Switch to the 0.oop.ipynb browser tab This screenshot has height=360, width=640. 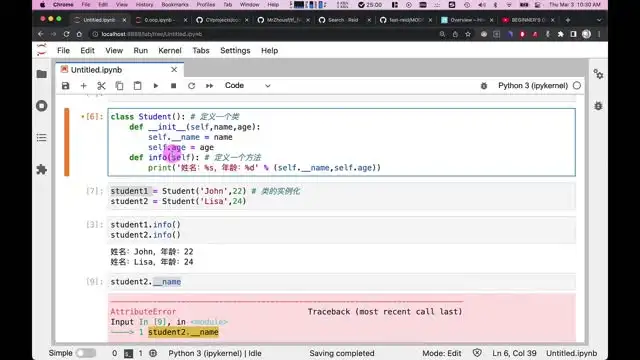160,20
